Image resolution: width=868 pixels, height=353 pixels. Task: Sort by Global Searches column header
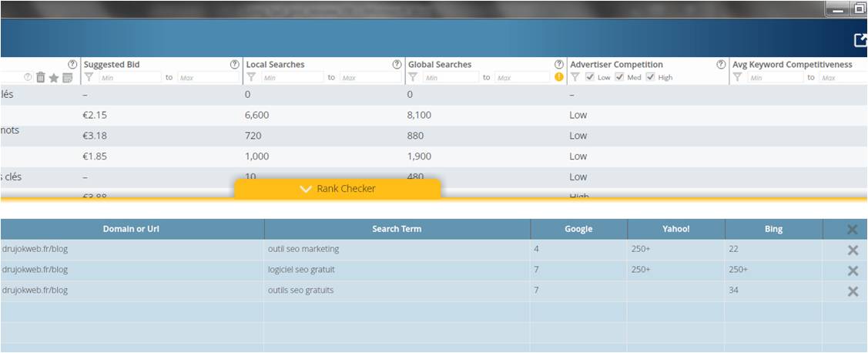[x=440, y=64]
